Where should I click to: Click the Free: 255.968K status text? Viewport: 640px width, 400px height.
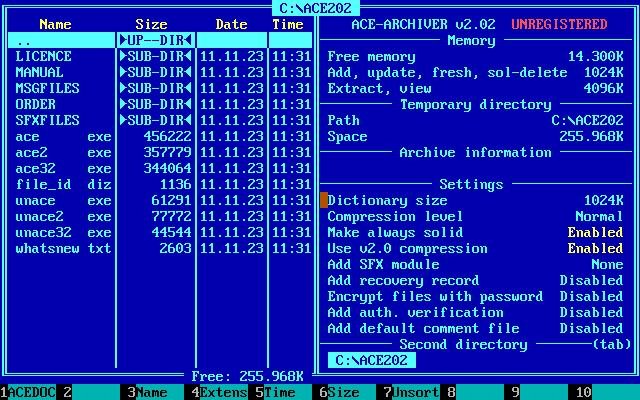[248, 376]
